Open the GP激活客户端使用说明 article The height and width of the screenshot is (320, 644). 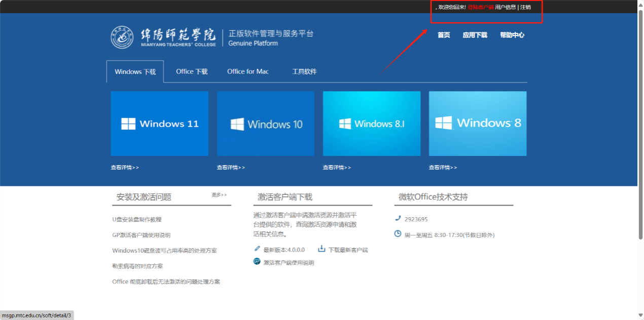click(141, 235)
